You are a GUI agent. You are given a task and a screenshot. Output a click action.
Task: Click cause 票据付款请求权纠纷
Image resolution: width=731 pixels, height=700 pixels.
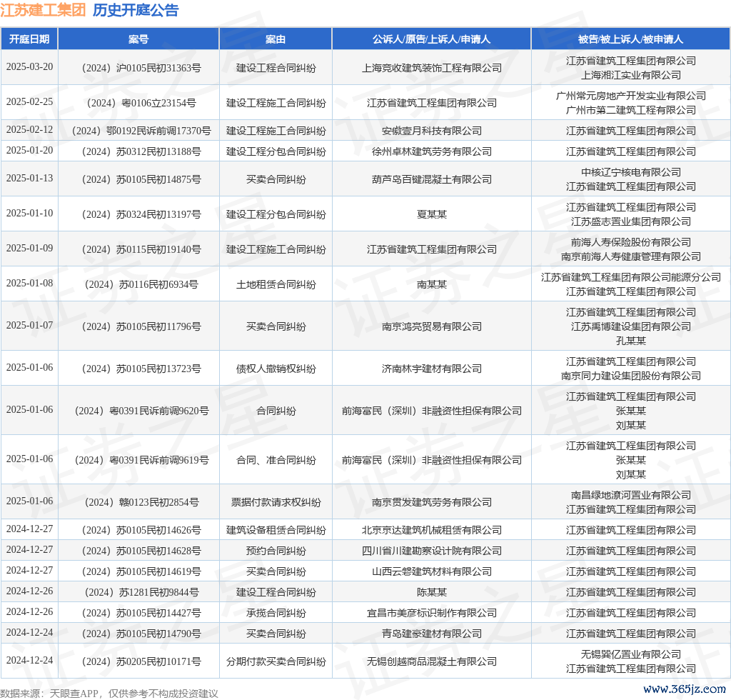276,502
